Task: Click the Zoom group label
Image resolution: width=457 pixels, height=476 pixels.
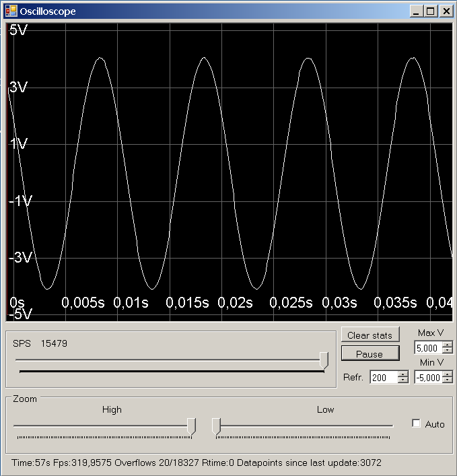Action: point(25,399)
